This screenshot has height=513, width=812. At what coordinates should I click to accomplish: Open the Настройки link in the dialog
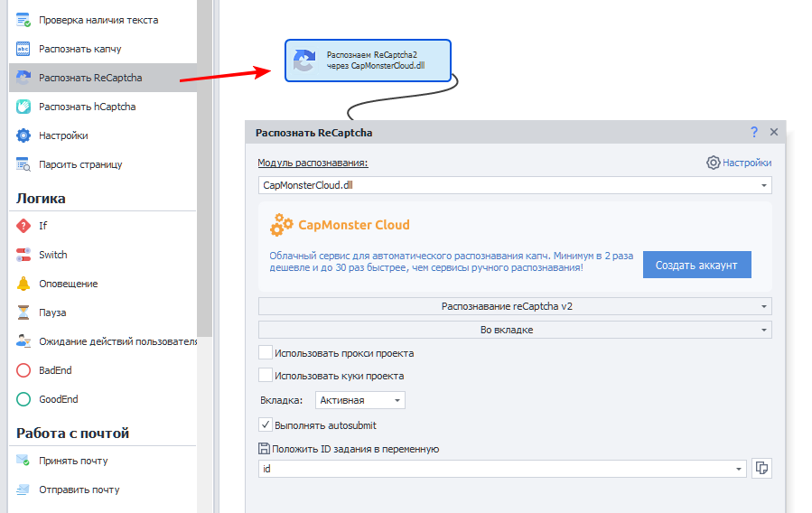tap(747, 163)
